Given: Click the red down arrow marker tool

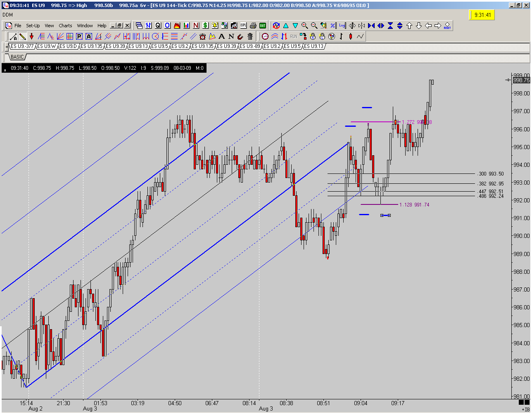Looking at the screenshot, I should point(31,36).
